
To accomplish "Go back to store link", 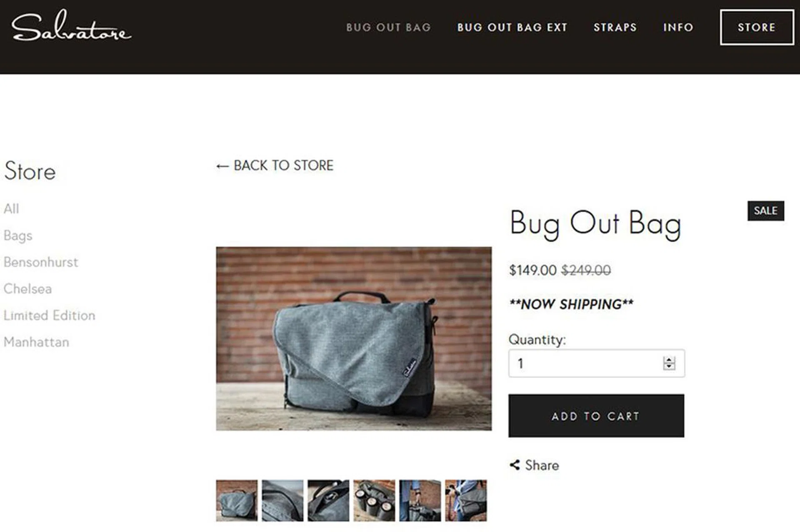I will coord(275,166).
